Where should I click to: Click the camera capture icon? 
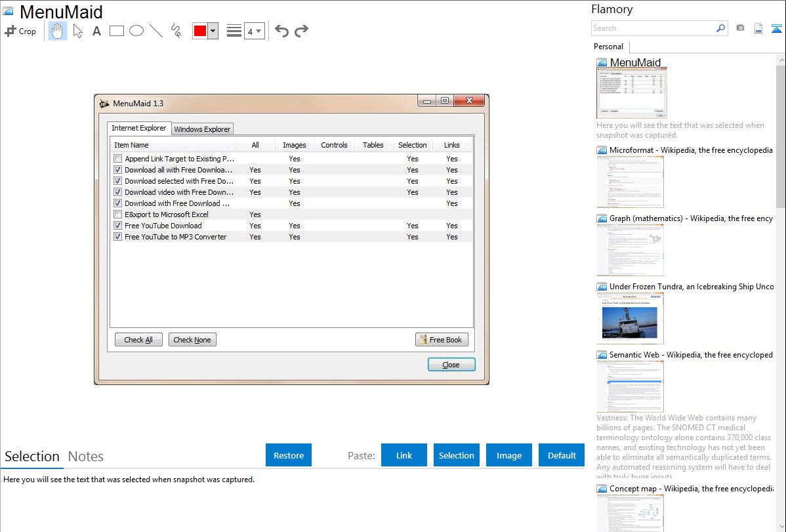[740, 28]
